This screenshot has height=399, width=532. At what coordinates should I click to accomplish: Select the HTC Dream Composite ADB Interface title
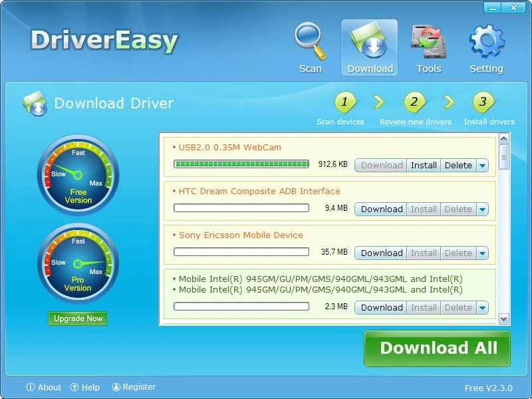(x=259, y=191)
